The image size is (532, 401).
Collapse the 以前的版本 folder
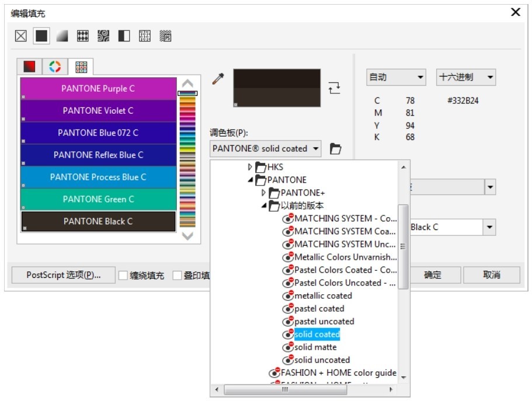tap(263, 205)
